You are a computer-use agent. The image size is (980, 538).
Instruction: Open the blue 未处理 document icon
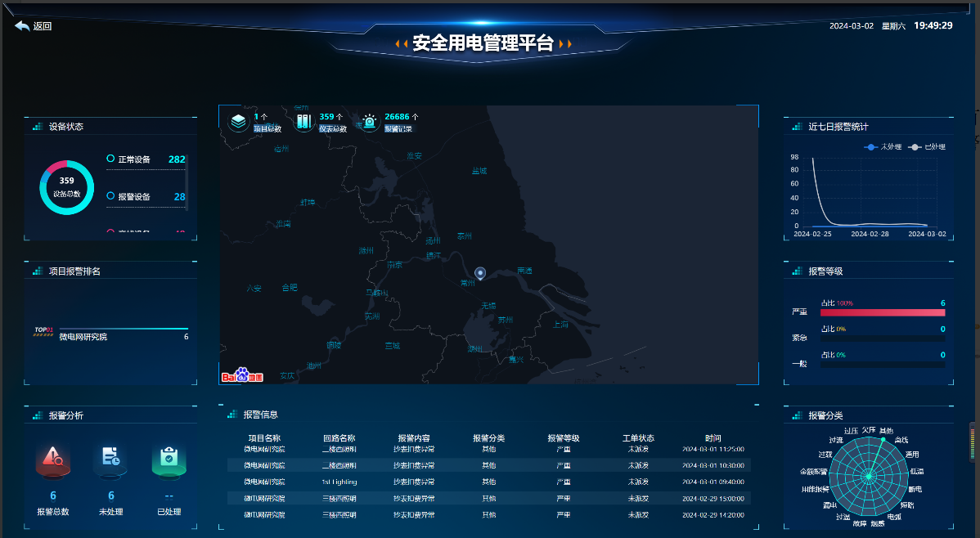coord(111,460)
